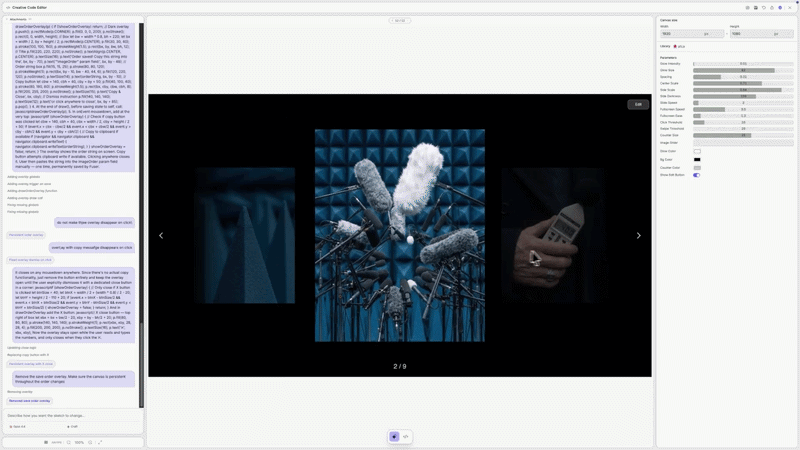Screen dimensions: 800x450
Task: Open the Glow Color swatch
Action: (697, 151)
